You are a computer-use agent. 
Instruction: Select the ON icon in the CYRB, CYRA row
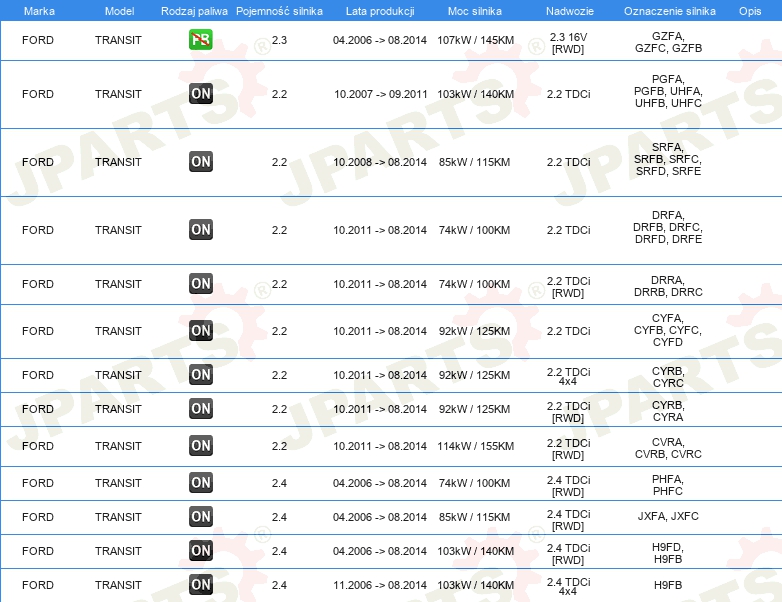201,408
